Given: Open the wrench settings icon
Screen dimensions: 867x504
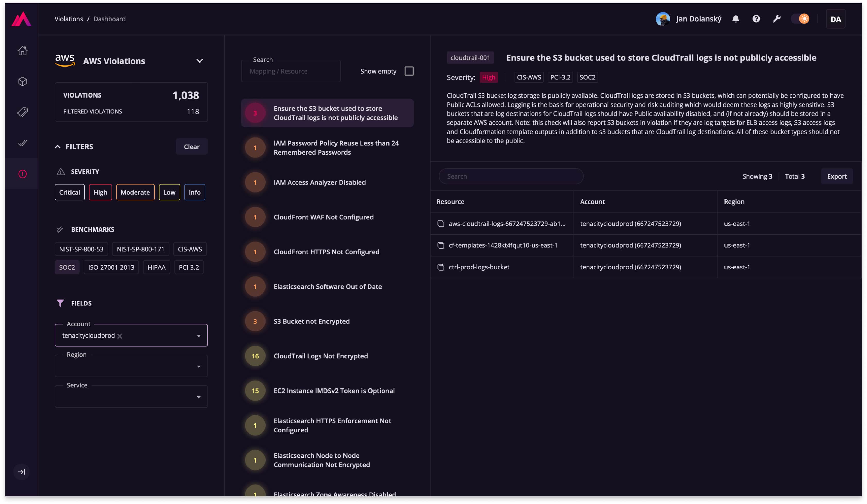Looking at the screenshot, I should [776, 19].
